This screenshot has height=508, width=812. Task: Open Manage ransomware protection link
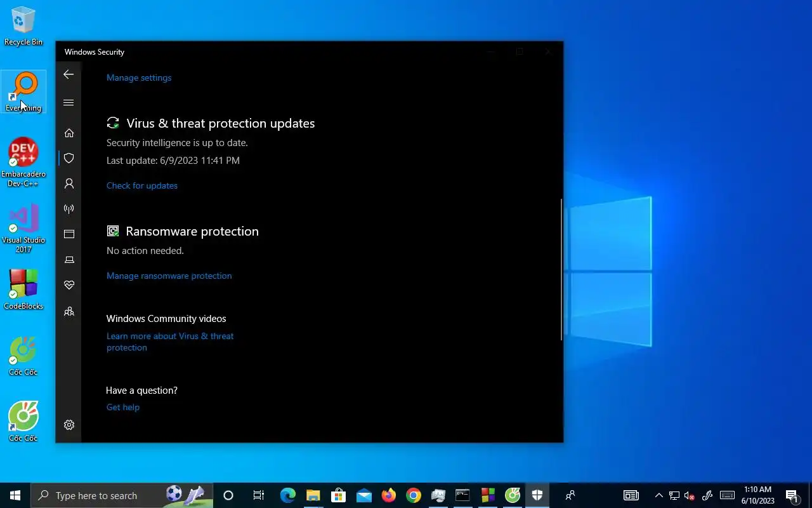click(169, 276)
